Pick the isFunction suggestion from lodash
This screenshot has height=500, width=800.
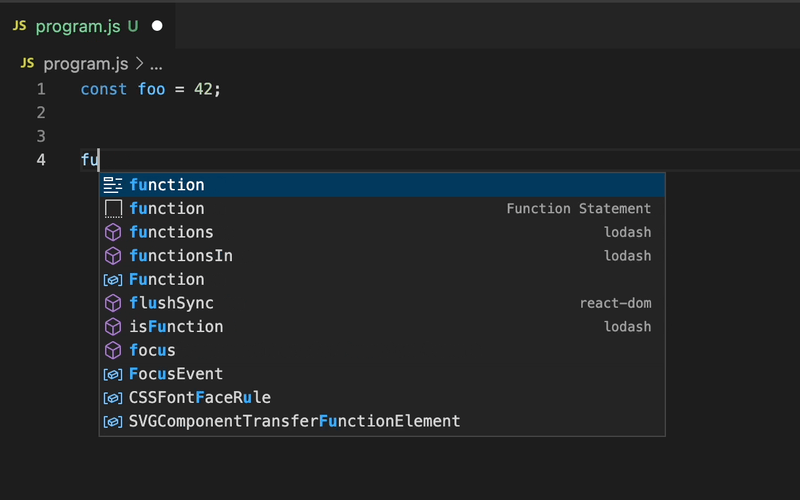(176, 327)
